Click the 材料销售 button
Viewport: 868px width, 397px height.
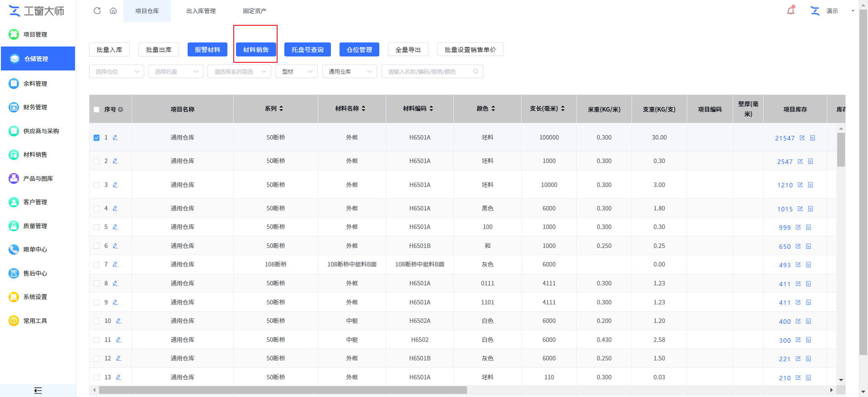[256, 50]
